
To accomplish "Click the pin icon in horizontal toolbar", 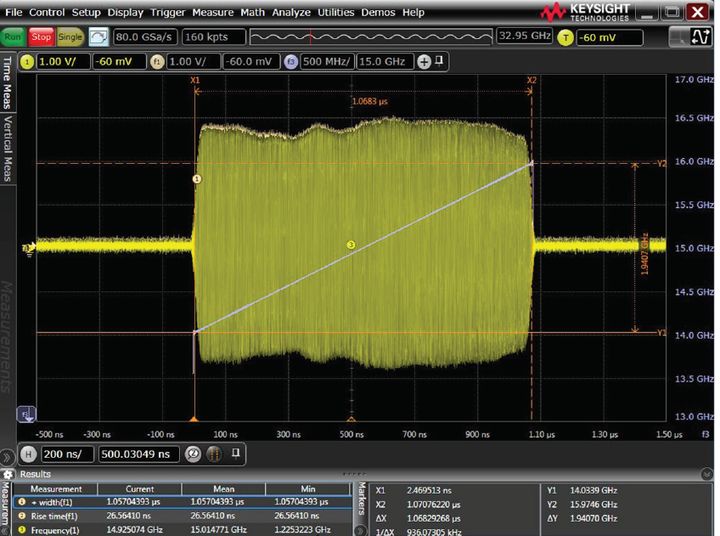I will point(235,454).
